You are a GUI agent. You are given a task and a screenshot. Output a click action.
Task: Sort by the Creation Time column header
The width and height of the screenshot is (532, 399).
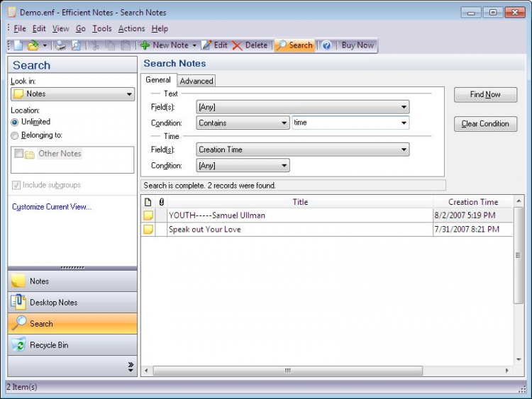(473, 202)
